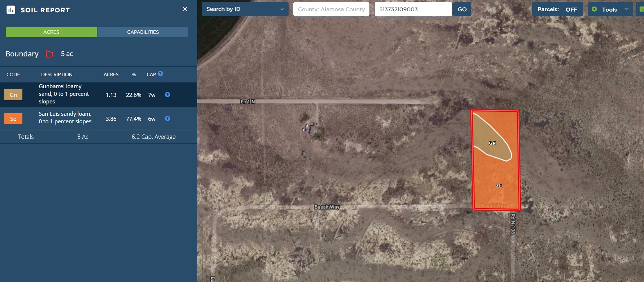This screenshot has width=644, height=282.
Task: Click the tan Gn soil color swatch
Action: tap(13, 95)
